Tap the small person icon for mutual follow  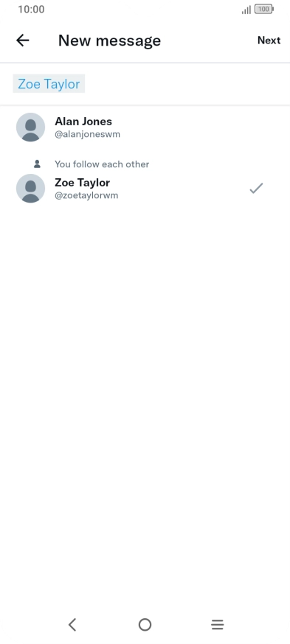[37, 164]
